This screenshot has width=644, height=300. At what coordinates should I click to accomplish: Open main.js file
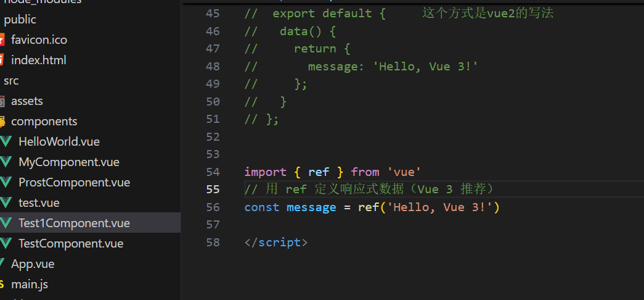(30, 285)
